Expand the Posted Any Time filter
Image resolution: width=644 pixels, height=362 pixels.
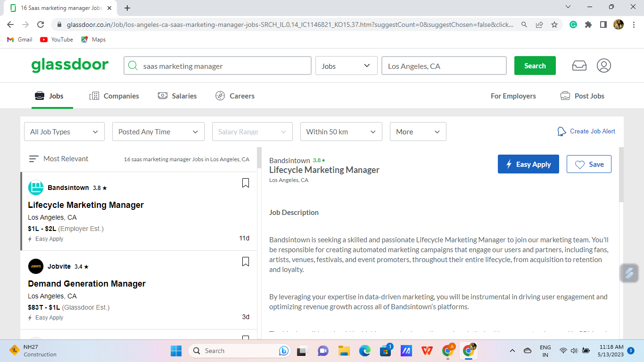pos(158,132)
